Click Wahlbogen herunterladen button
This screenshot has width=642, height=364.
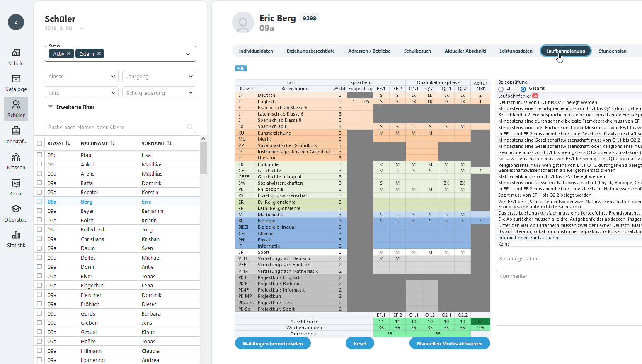273,343
